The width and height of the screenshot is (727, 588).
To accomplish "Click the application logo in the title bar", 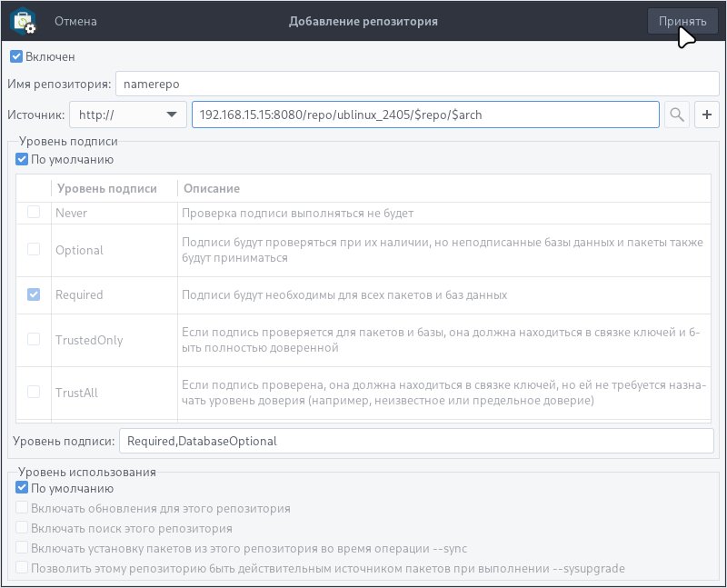I will coord(24,20).
